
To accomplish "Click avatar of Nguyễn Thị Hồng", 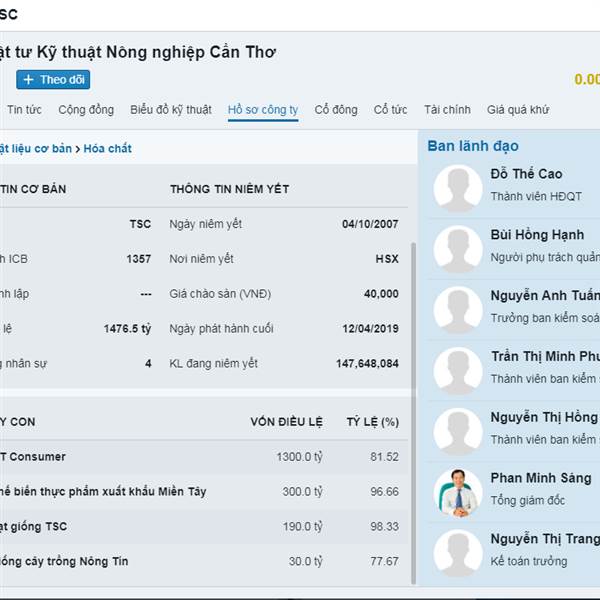I will click(458, 432).
